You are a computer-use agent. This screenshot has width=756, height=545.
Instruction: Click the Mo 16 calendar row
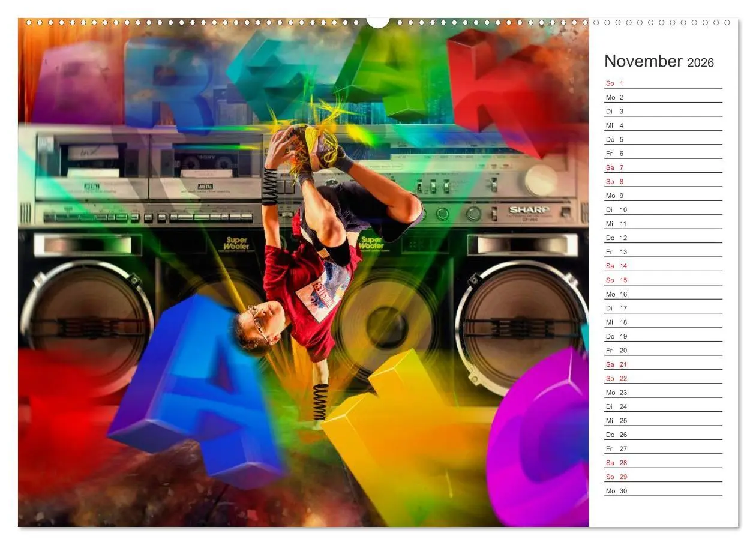663,294
